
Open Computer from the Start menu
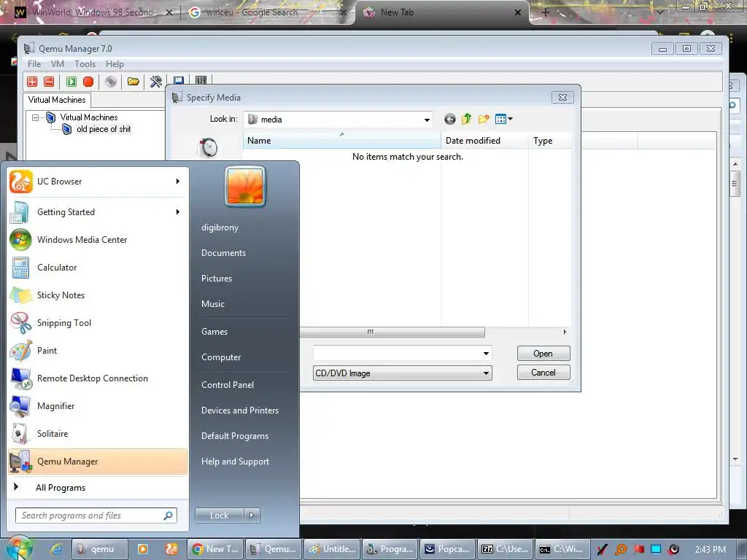point(221,357)
